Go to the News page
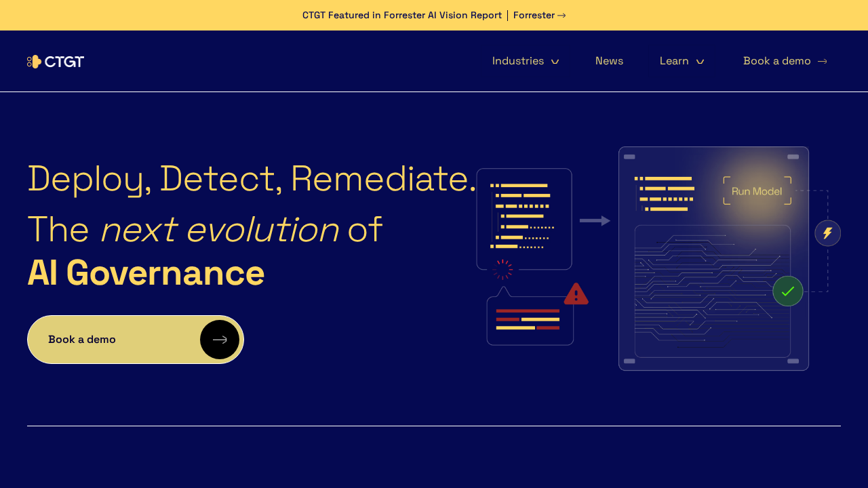Viewport: 868px width, 488px height. [x=609, y=61]
